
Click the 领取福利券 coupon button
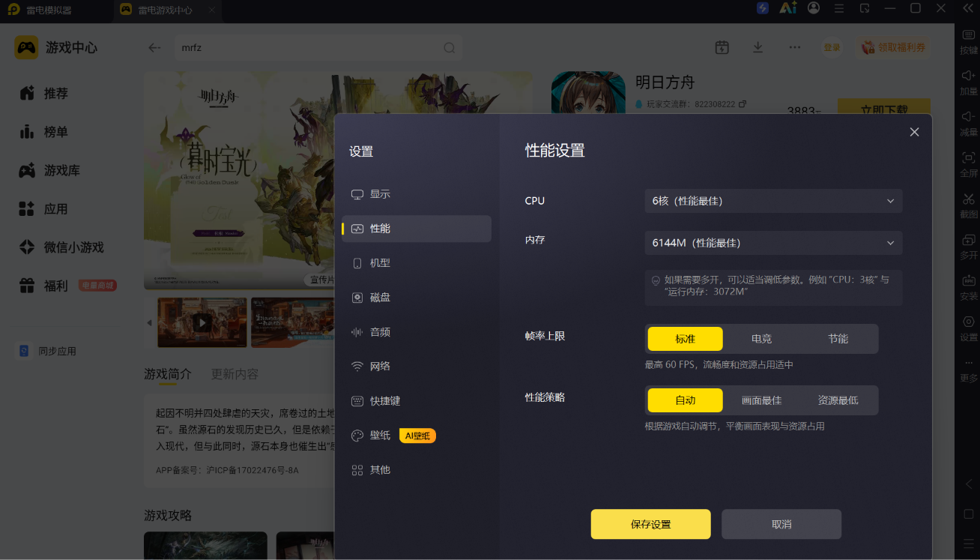893,47
